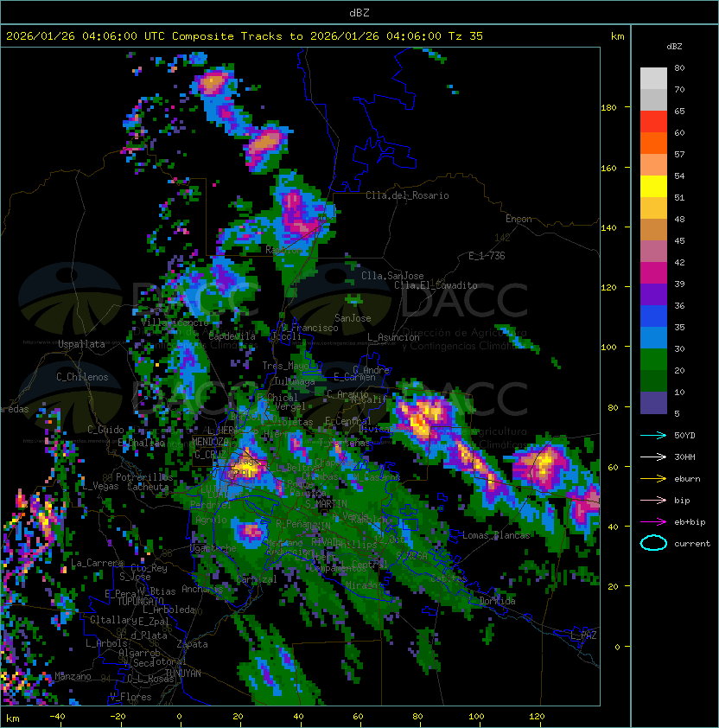This screenshot has height=728, width=719.
Task: Click the Mirador place label
Action: [365, 585]
